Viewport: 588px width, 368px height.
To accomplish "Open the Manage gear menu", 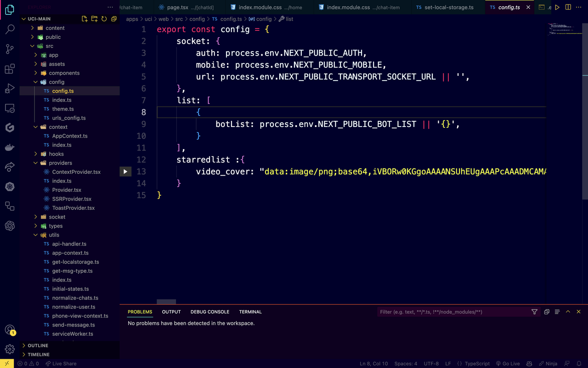I will [10, 349].
